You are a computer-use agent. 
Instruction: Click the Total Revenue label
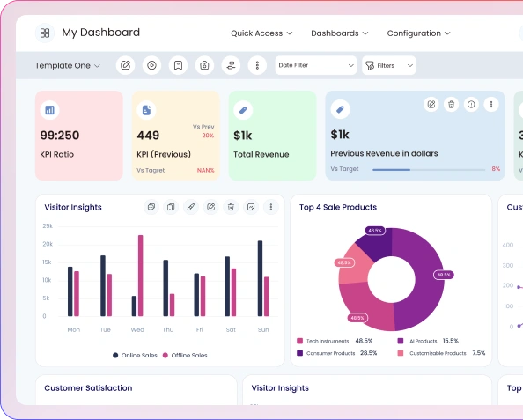coord(261,154)
